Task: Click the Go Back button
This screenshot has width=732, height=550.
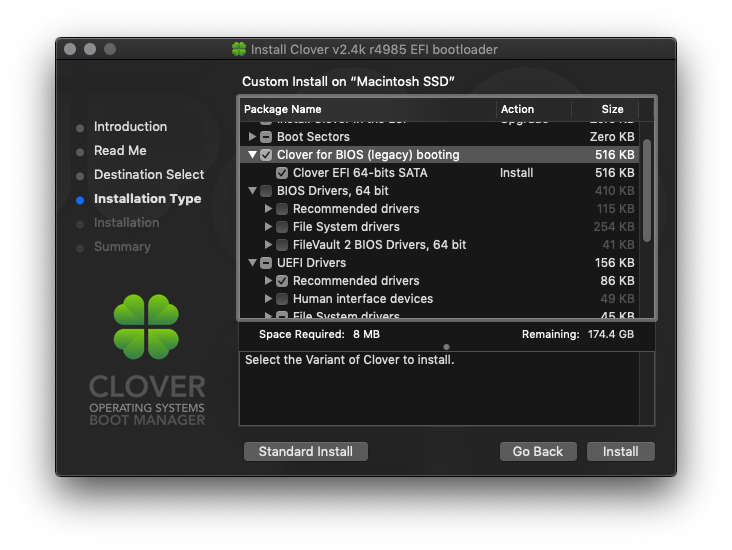Action: [x=538, y=451]
